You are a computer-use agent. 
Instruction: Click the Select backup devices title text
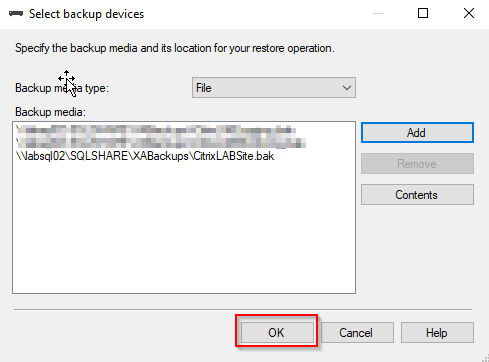(87, 14)
